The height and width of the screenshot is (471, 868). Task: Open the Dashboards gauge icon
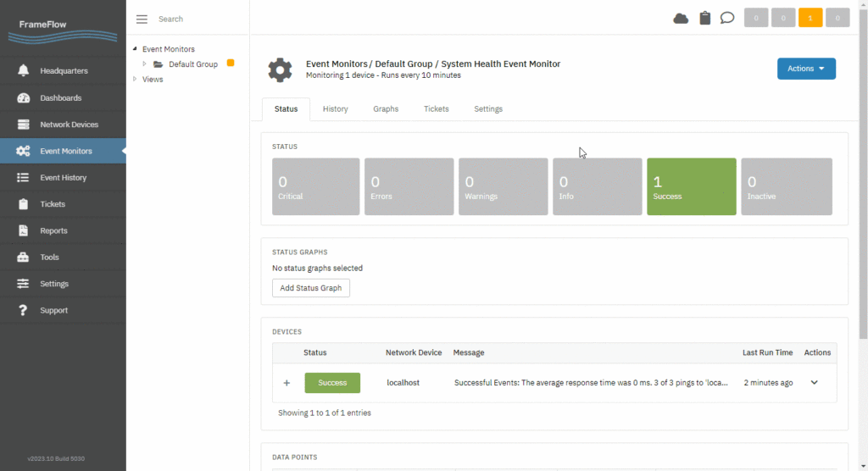pyautogui.click(x=23, y=98)
